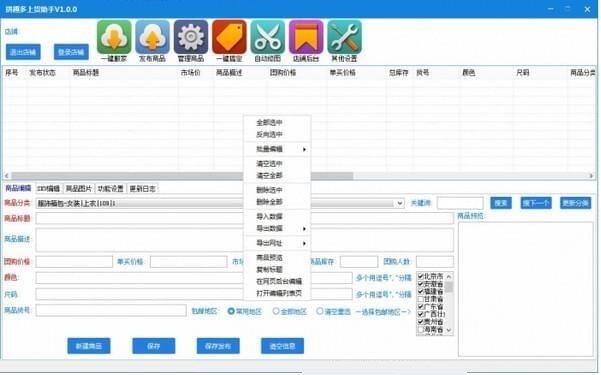The height and width of the screenshot is (375, 601).
Task: Click the 保存 button
Action: (x=154, y=346)
